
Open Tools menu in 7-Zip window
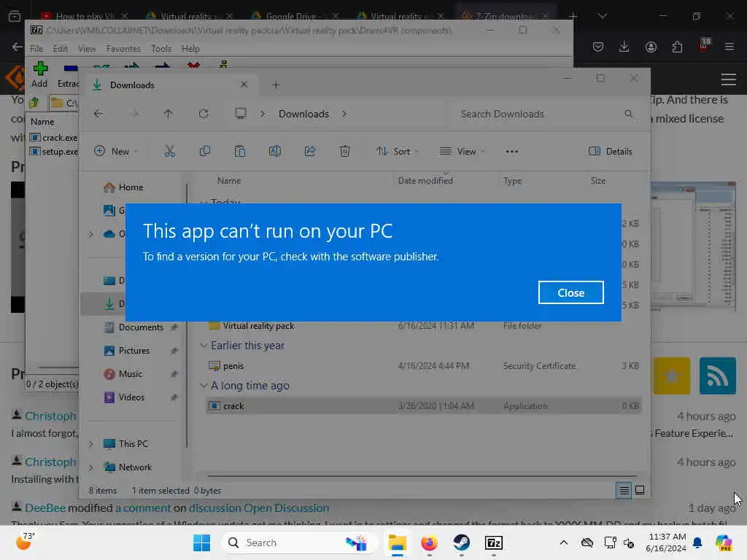pyautogui.click(x=161, y=49)
